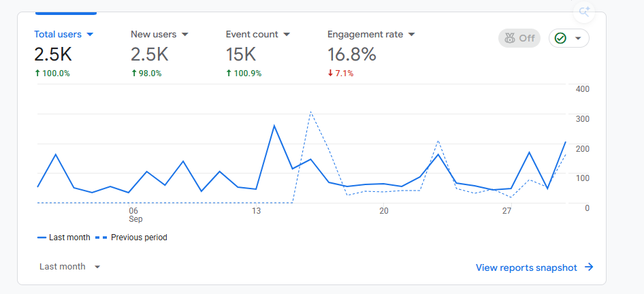The image size is (644, 294).
Task: Click the 98.0% New users increase indicator
Action: 146,73
